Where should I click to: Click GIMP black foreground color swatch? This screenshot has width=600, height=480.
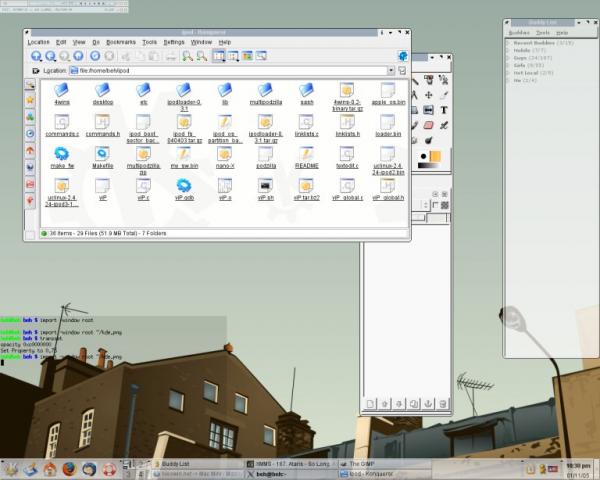point(423,156)
